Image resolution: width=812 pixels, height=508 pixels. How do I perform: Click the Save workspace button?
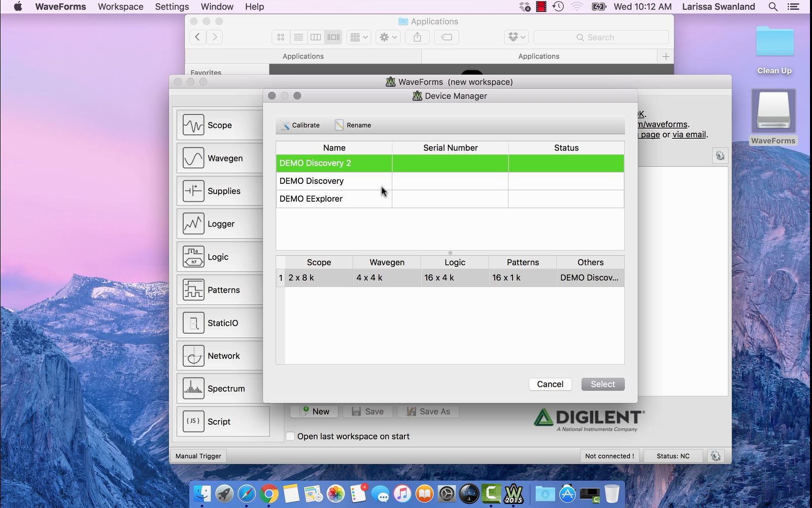pos(367,411)
